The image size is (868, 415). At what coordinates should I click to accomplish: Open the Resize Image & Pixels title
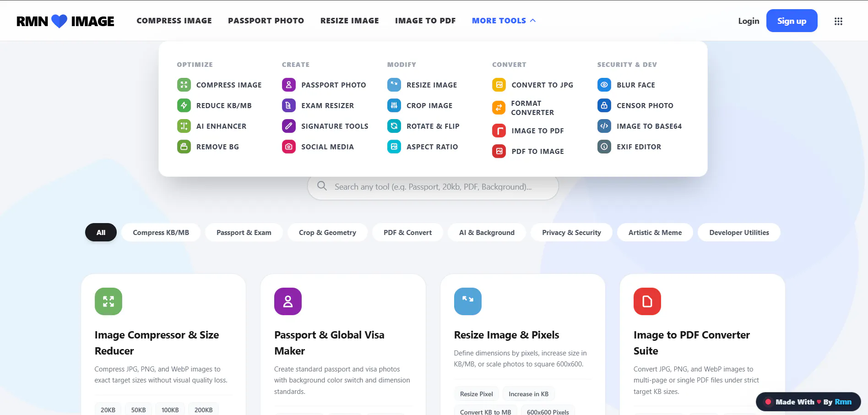coord(506,335)
